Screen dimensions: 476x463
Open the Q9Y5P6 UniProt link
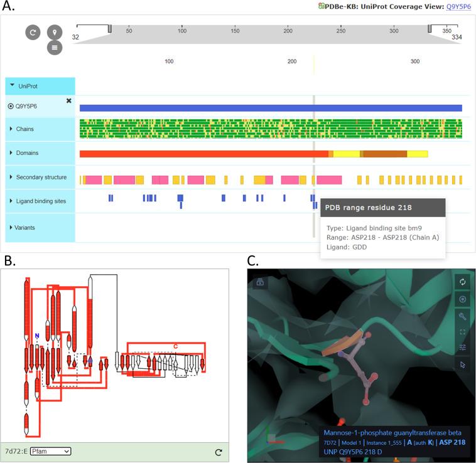coord(458,6)
